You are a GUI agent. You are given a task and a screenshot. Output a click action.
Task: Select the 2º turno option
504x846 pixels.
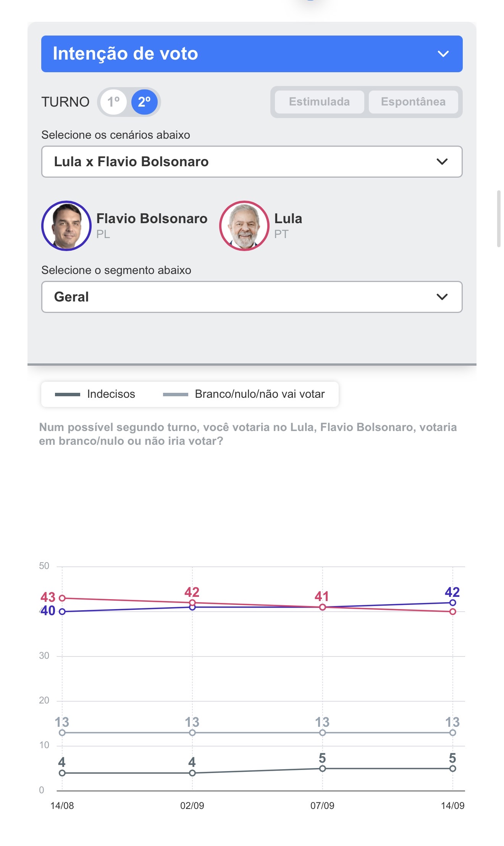(x=144, y=102)
